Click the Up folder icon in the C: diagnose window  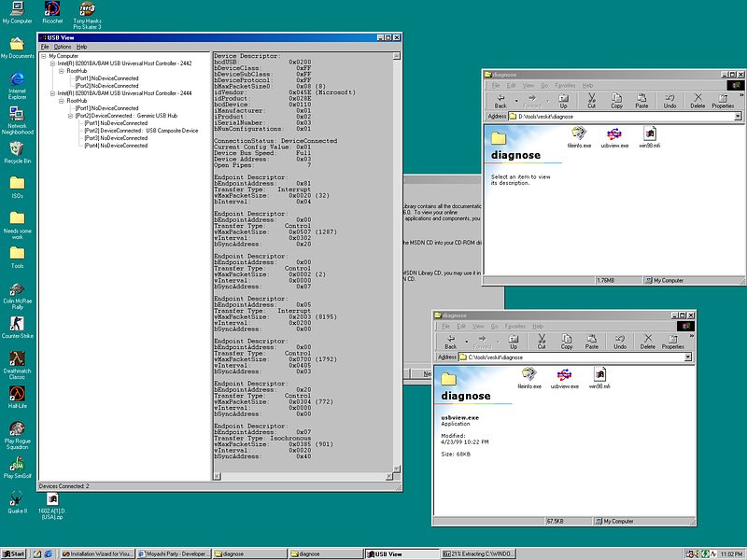514,341
